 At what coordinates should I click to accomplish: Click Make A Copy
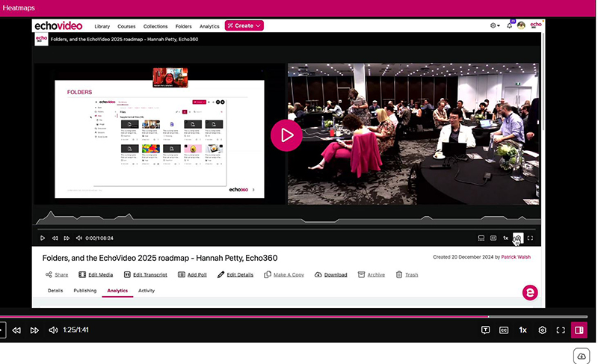click(x=284, y=274)
